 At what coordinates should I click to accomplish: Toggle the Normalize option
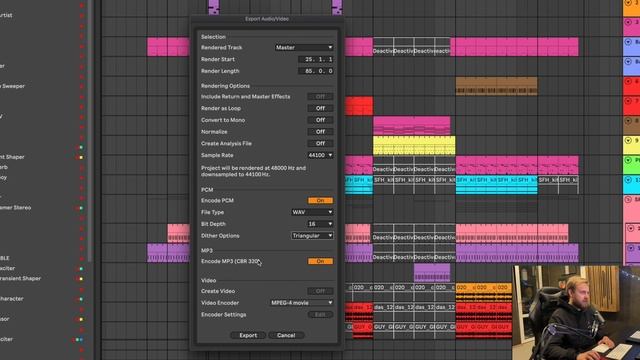point(320,132)
